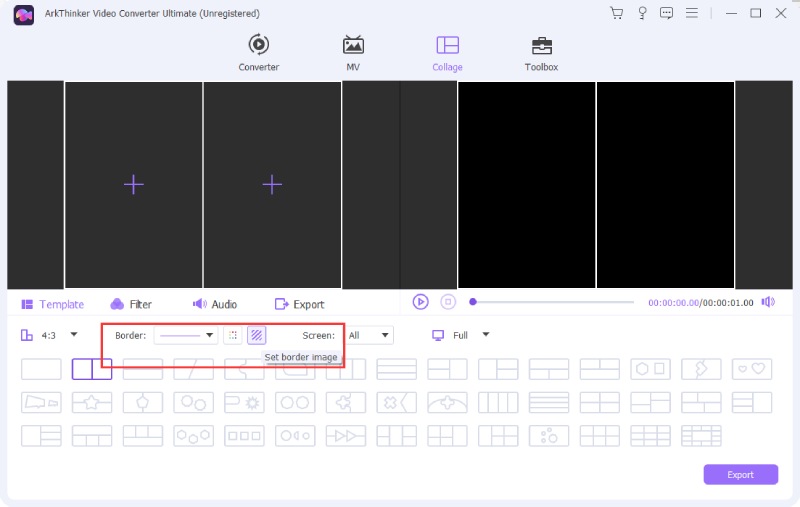Mute the preview volume speaker icon

768,302
